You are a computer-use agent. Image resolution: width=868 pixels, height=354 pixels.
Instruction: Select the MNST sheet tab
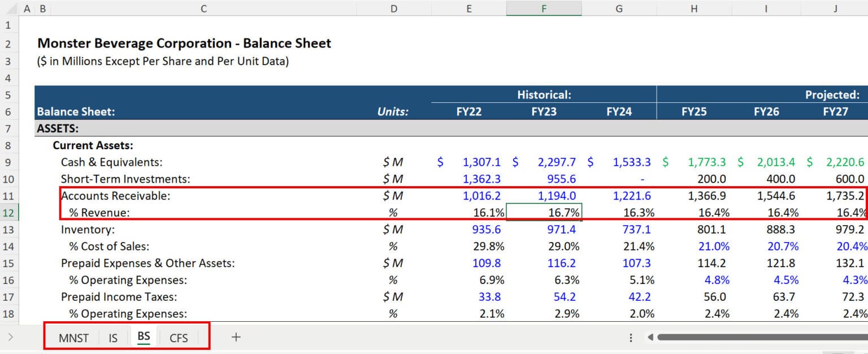[73, 338]
